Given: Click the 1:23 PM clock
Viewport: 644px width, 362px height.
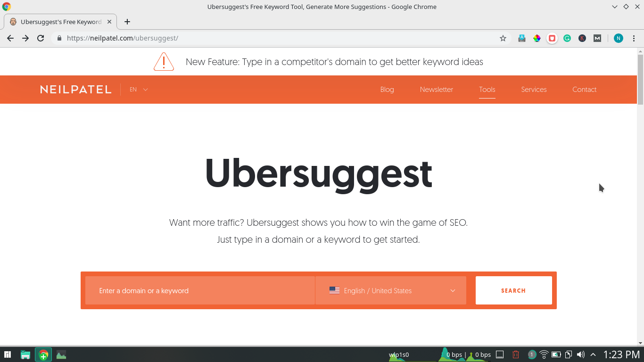Looking at the screenshot, I should pos(621,354).
